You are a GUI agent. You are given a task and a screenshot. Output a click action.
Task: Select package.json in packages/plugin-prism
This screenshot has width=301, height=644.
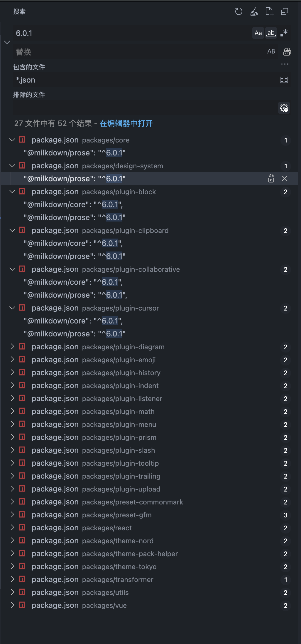(x=150, y=437)
